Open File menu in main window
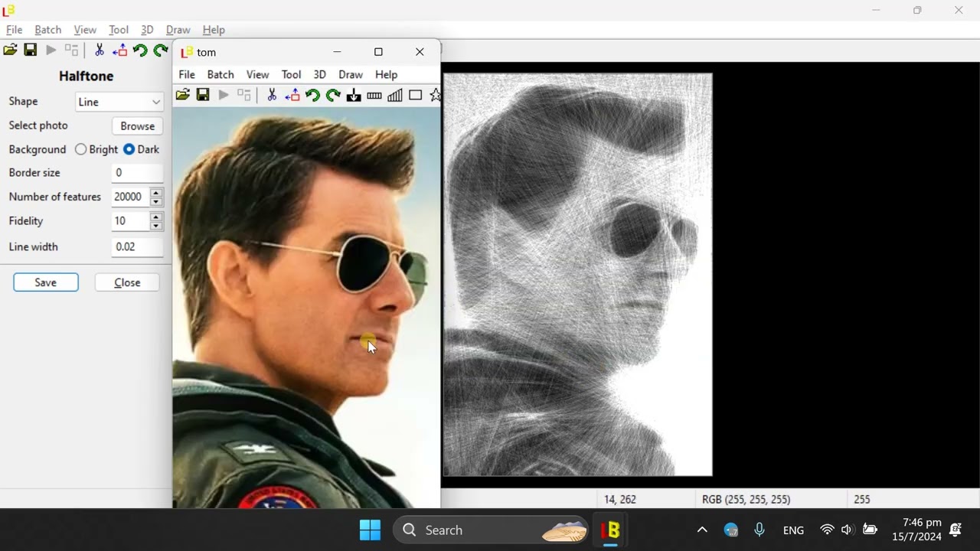Screen dimensions: 980x551 (x=14, y=30)
